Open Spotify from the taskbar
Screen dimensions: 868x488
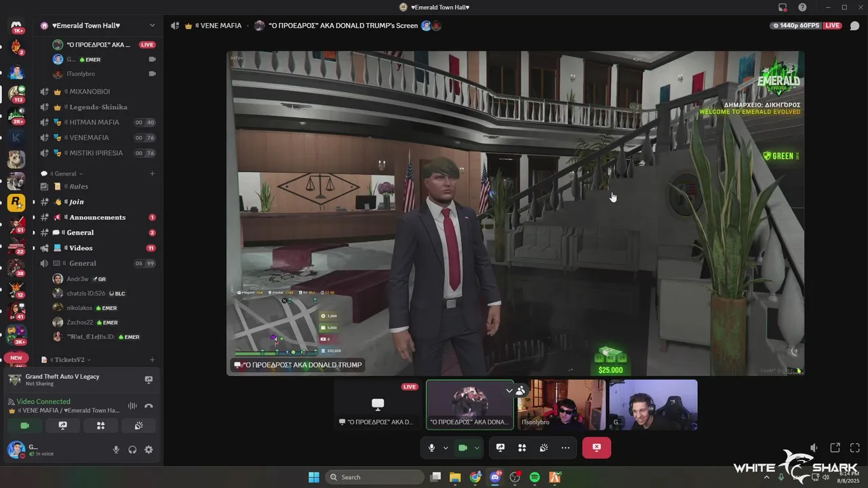tap(534, 477)
